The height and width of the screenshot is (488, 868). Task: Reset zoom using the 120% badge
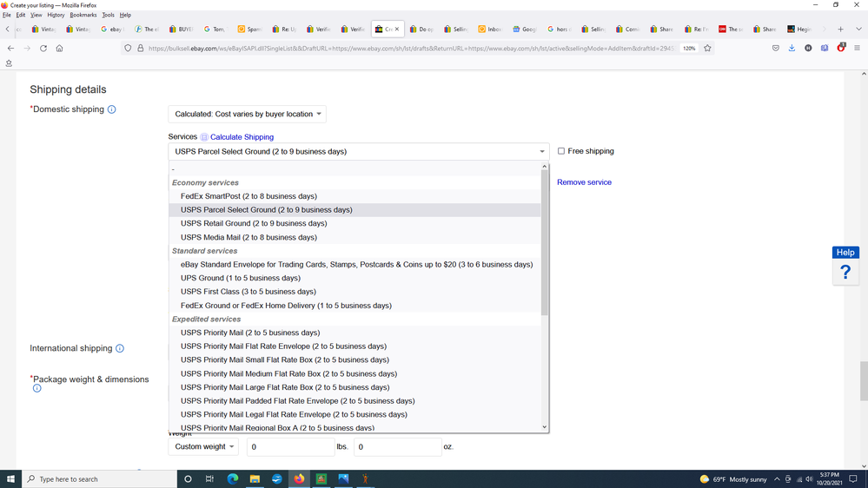(689, 48)
